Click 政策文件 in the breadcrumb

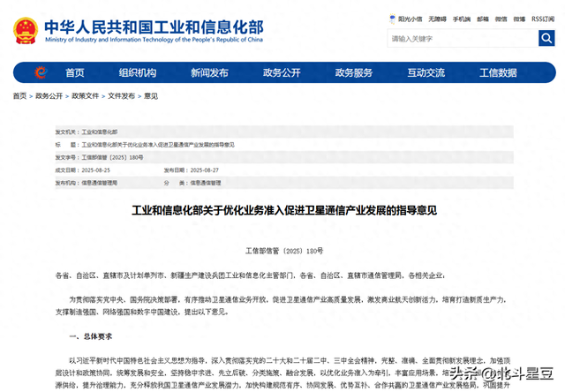(86, 96)
